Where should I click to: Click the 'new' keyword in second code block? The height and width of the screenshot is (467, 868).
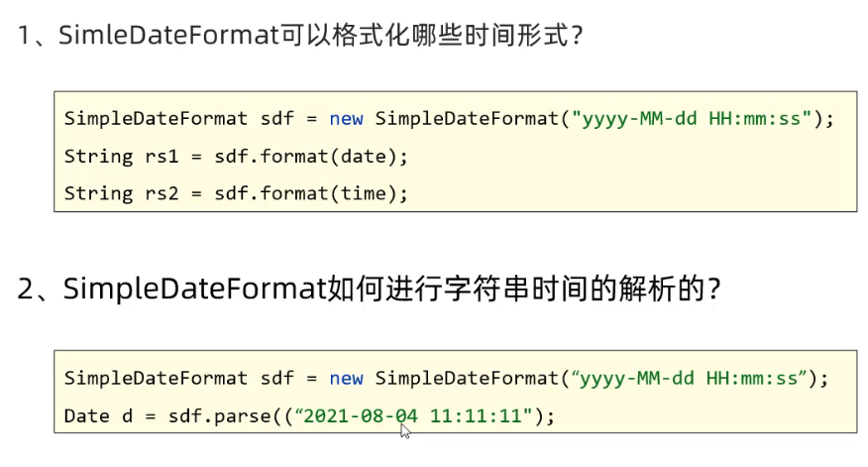click(347, 379)
